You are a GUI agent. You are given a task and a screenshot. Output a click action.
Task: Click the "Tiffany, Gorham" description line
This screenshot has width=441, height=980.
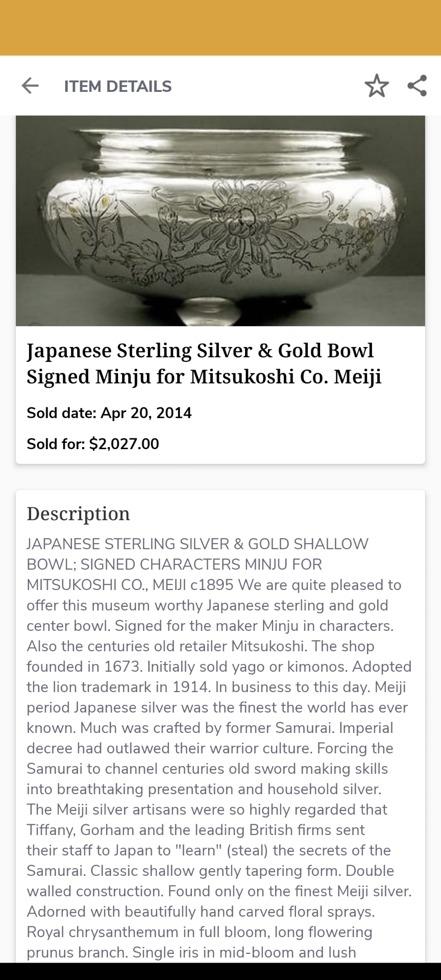coord(195,830)
